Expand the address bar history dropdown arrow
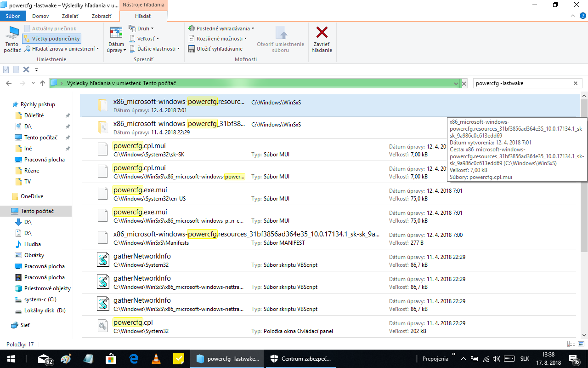The height and width of the screenshot is (368, 588). point(456,83)
